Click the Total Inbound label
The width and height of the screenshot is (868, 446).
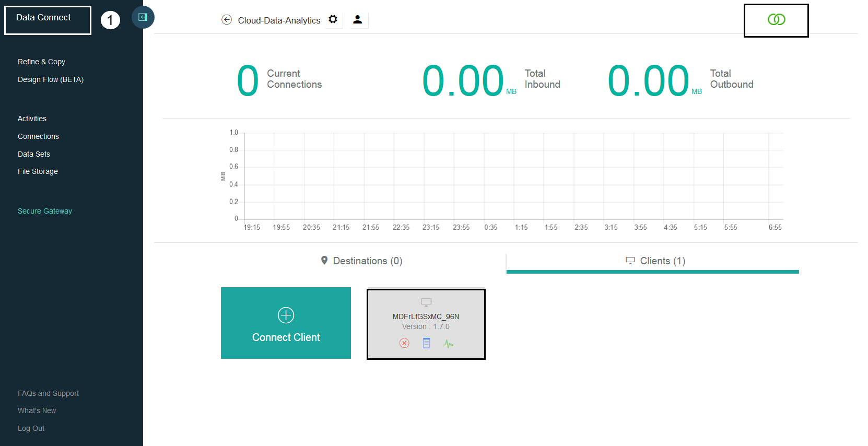[x=542, y=79]
